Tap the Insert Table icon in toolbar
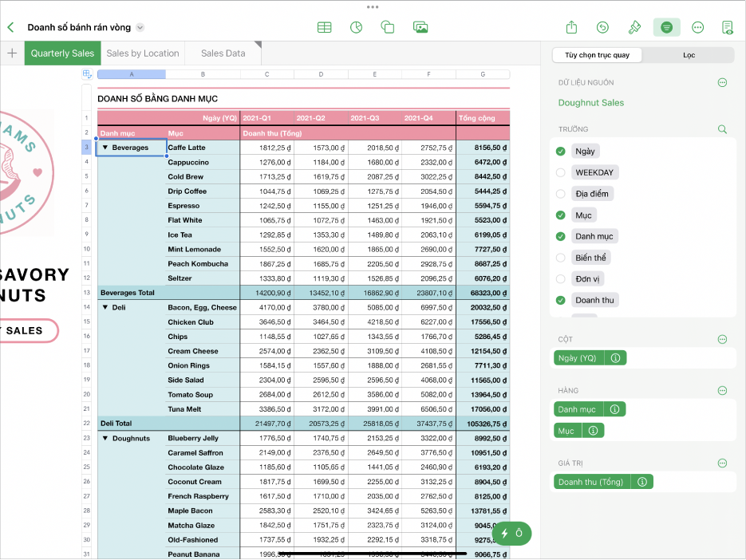The width and height of the screenshot is (746, 560). click(x=325, y=27)
